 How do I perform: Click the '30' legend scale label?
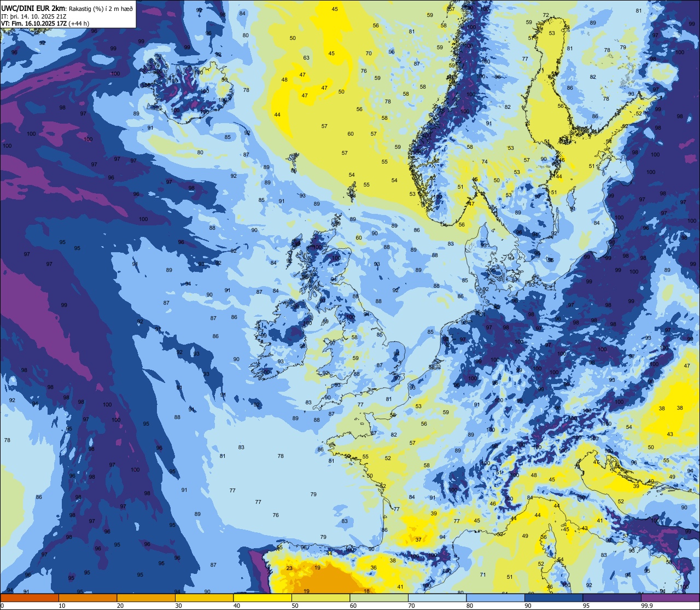point(178,606)
